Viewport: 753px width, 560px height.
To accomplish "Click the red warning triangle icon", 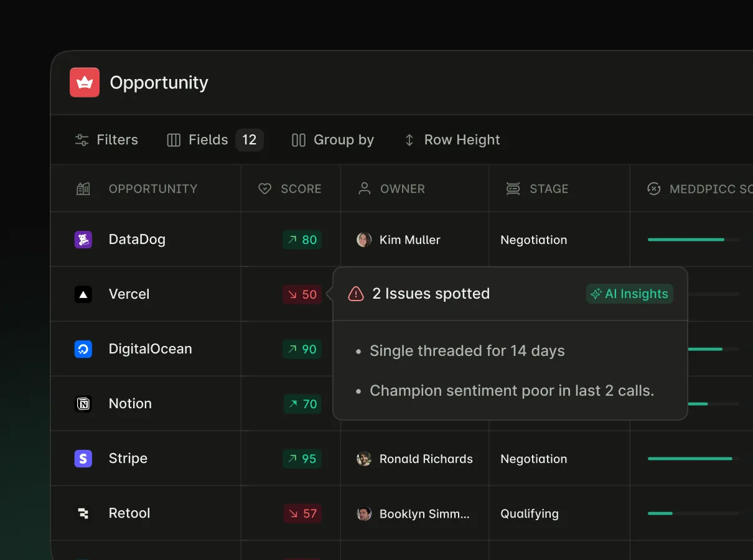I will click(355, 294).
